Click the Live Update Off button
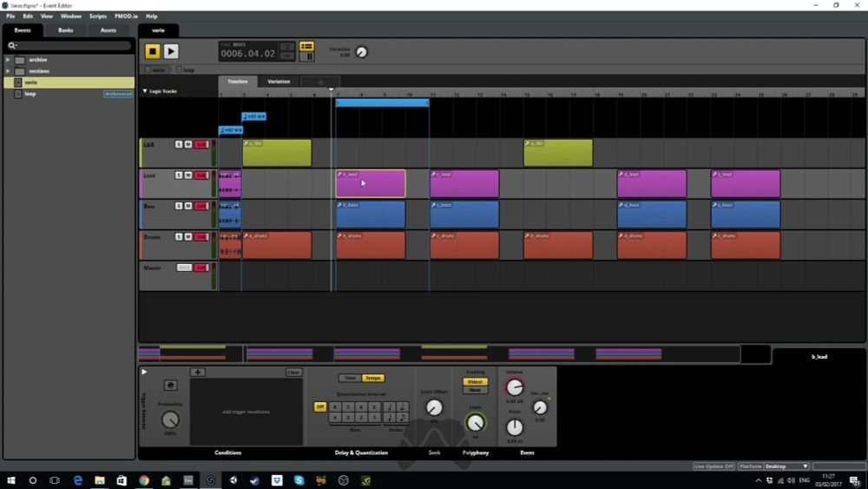This screenshot has width=868, height=489. (713, 466)
